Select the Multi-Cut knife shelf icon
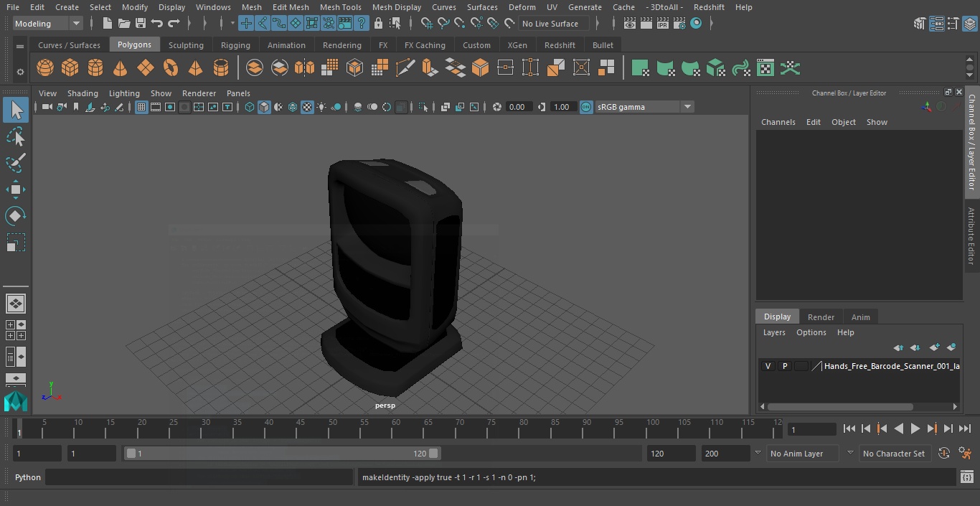Viewport: 980px width, 506px height. (x=405, y=68)
